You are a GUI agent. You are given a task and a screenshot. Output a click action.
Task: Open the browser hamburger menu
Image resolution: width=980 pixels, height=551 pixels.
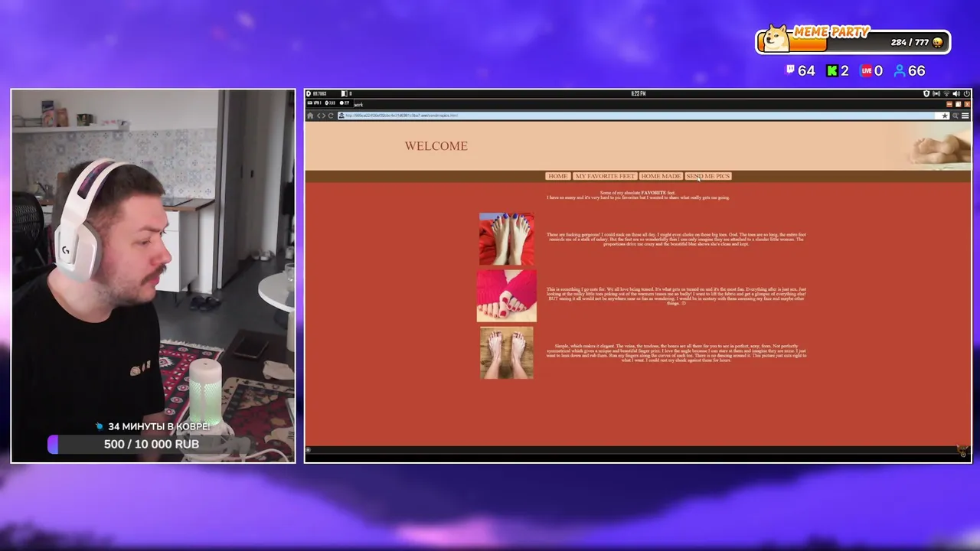[965, 116]
